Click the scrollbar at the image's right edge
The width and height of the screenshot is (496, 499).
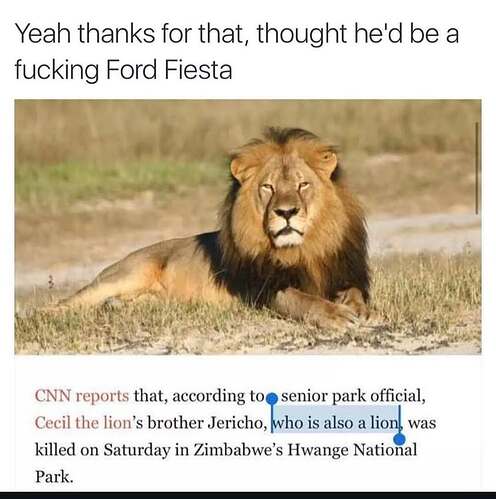tap(477, 168)
